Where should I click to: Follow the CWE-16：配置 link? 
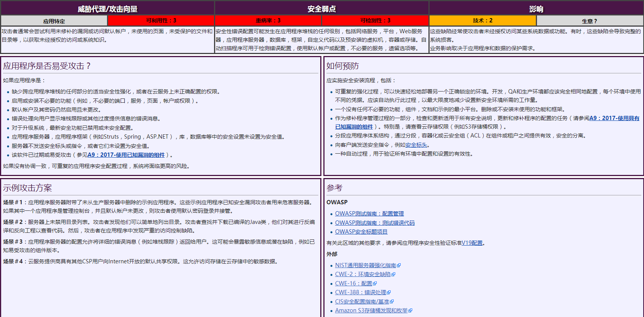pos(353,283)
